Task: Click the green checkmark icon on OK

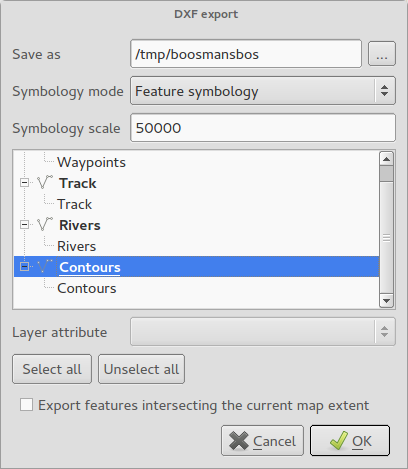Action: pos(339,441)
